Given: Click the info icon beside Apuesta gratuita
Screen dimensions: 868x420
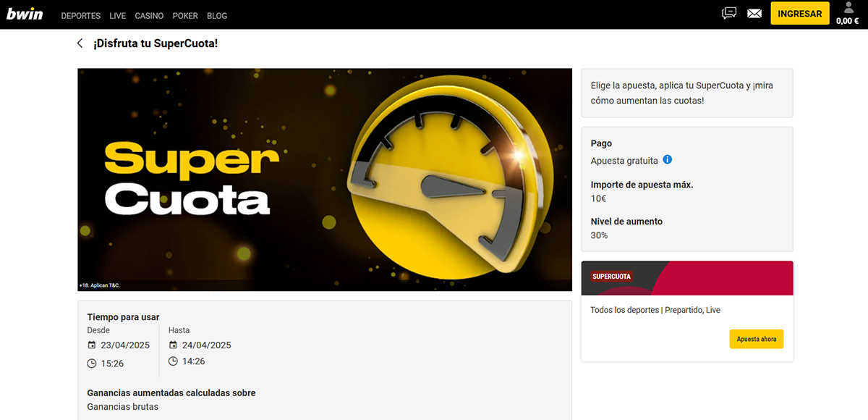Looking at the screenshot, I should (x=668, y=160).
